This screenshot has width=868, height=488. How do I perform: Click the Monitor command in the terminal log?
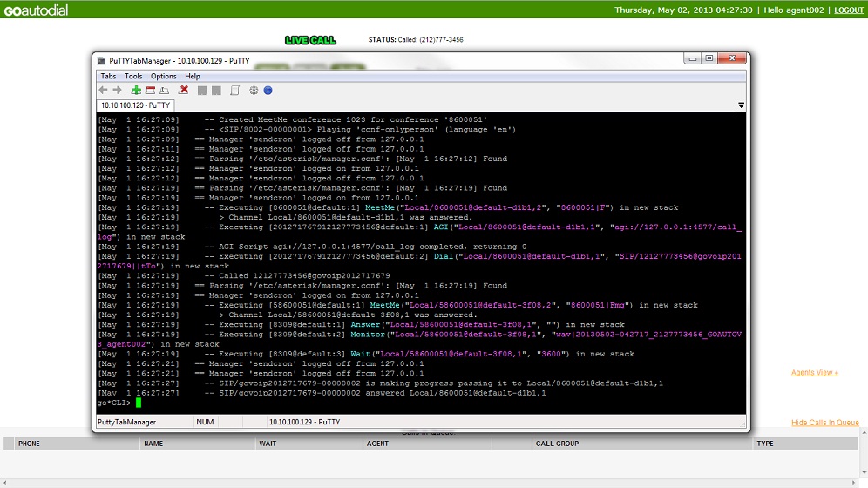click(x=367, y=334)
